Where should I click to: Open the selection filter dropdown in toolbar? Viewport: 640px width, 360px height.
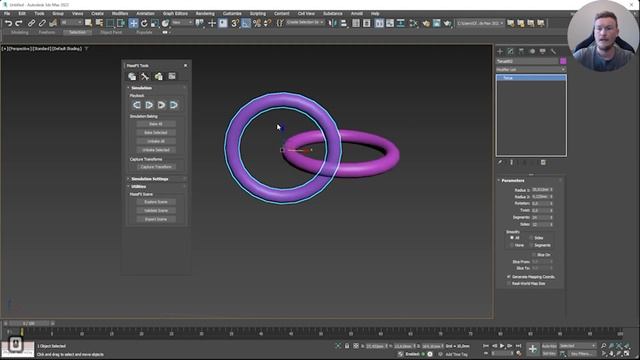click(71, 23)
